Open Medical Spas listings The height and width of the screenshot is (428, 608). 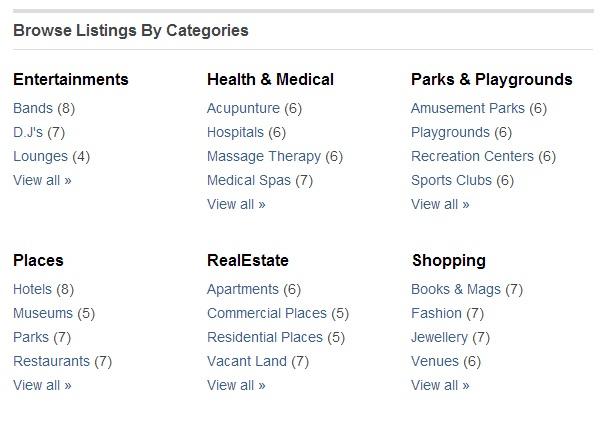[x=249, y=180]
